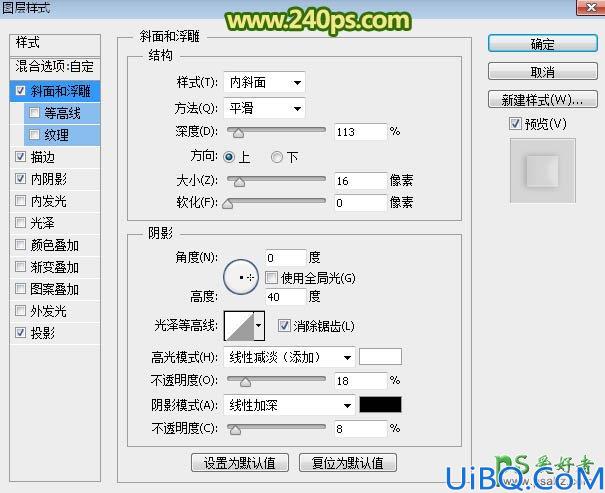605x493 pixels.
Task: Select direction 上 radio button
Action: 229,157
